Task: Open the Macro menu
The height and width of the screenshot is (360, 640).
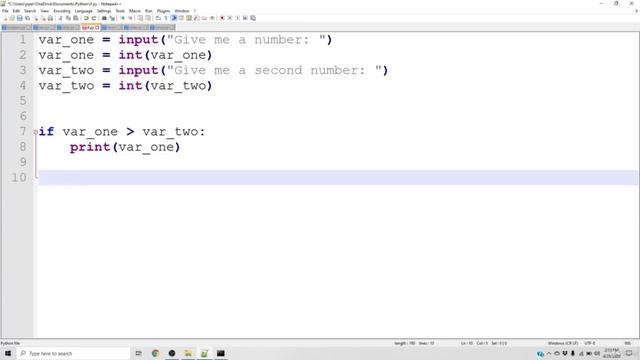Action: pos(135,11)
